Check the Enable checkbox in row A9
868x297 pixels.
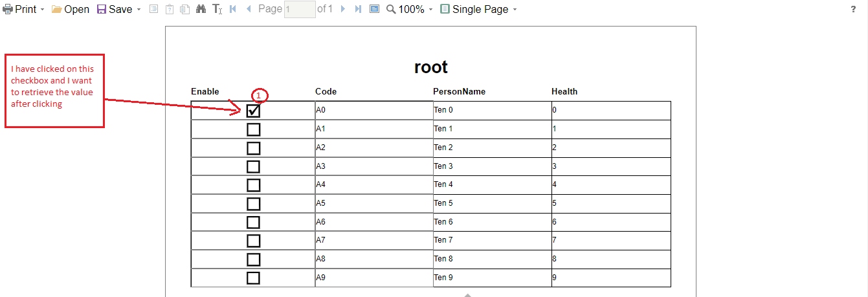pyautogui.click(x=253, y=278)
